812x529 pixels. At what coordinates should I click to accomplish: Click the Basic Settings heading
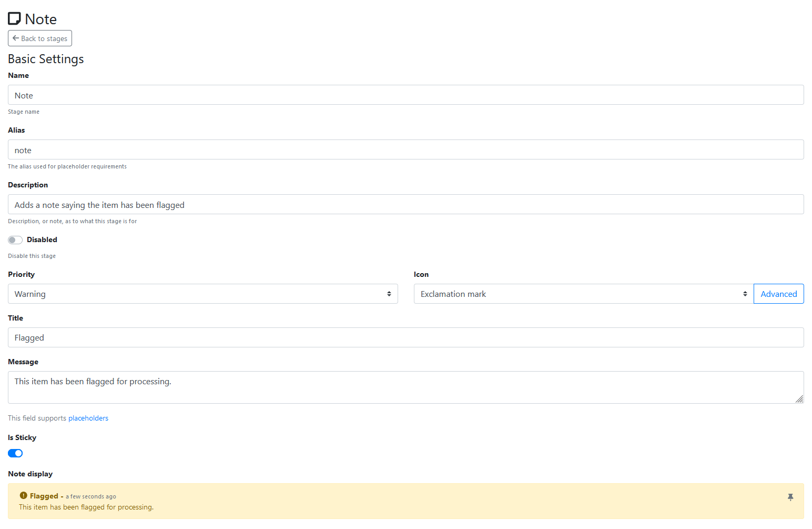tap(46, 59)
